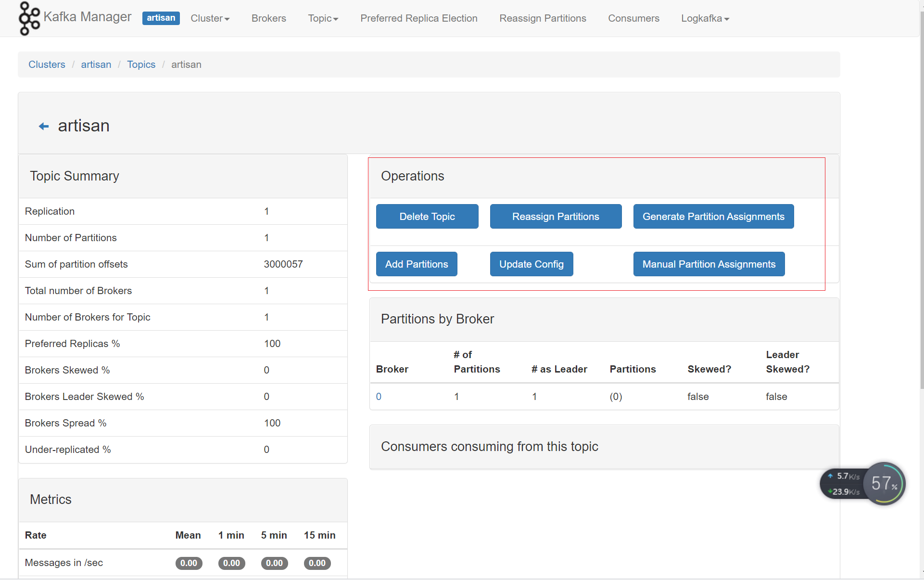Open the Cluster dropdown menu
Image resolution: width=924 pixels, height=580 pixels.
pos(210,18)
